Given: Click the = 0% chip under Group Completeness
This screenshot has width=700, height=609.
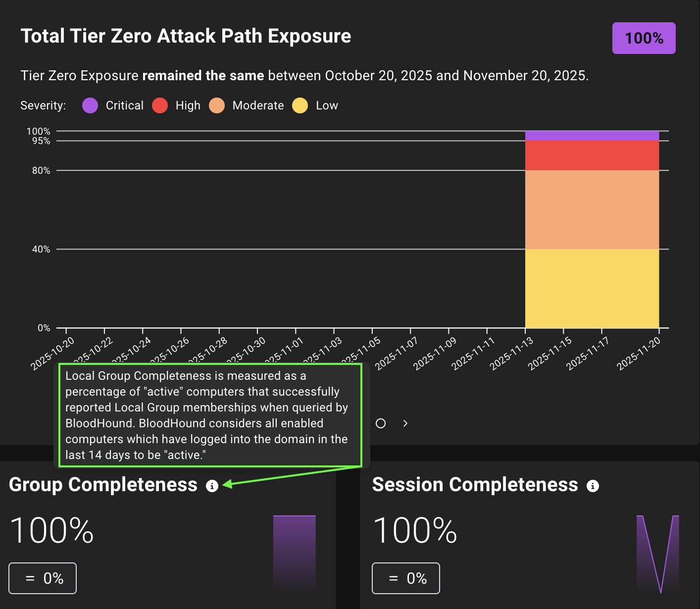Looking at the screenshot, I should click(43, 578).
